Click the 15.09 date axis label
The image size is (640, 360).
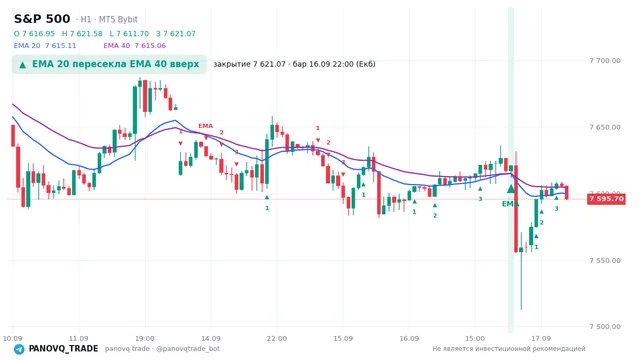point(343,338)
